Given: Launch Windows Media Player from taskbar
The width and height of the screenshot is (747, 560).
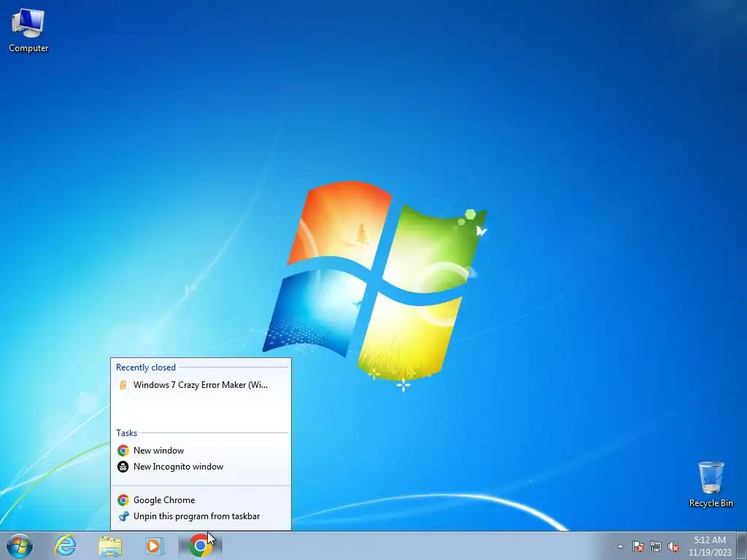Looking at the screenshot, I should point(155,545).
